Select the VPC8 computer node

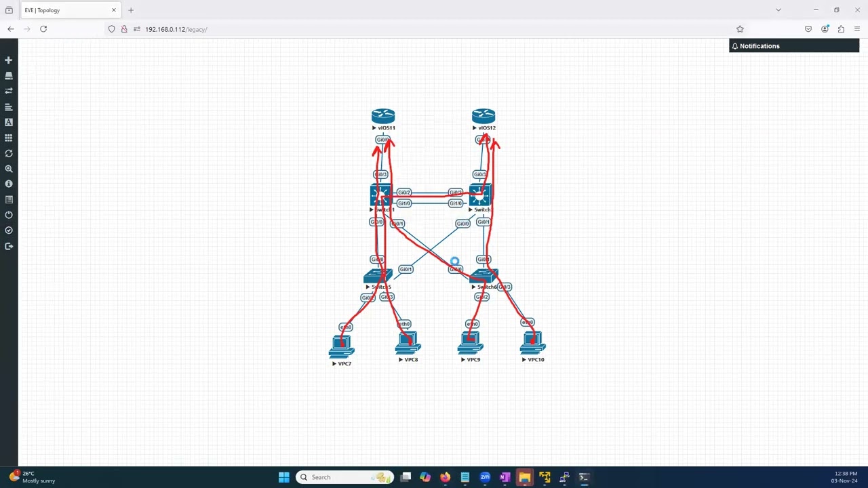[x=408, y=343]
